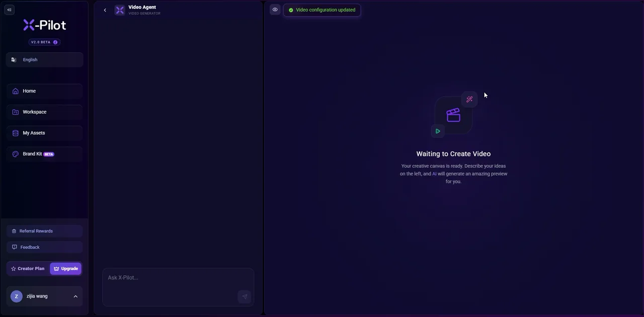The image size is (644, 317).
Task: Click the Waiting to Create Video heading
Action: click(453, 154)
